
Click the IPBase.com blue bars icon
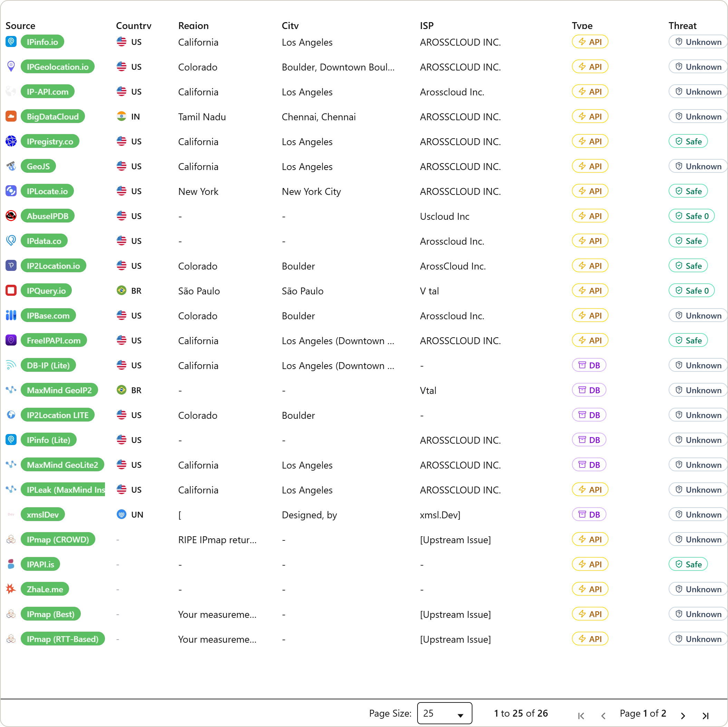click(11, 315)
